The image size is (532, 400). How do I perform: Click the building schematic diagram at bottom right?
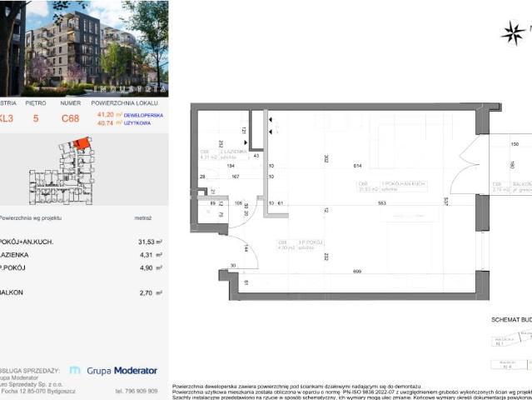click(x=511, y=350)
